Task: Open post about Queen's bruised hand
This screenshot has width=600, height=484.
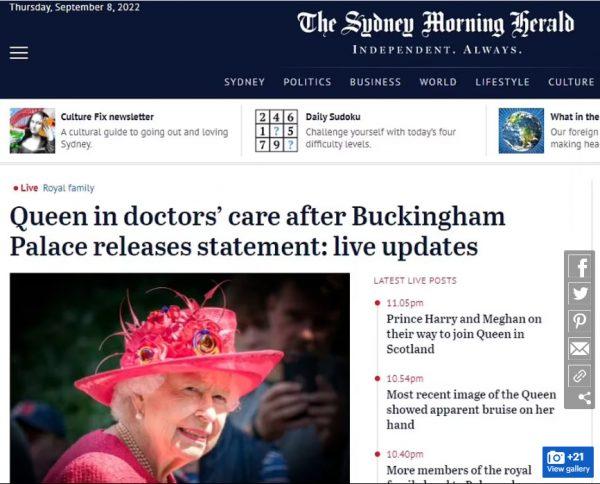Action: coord(471,409)
